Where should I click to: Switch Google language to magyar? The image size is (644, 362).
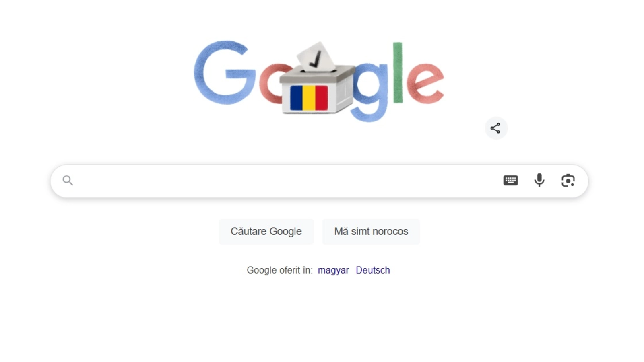click(x=333, y=270)
